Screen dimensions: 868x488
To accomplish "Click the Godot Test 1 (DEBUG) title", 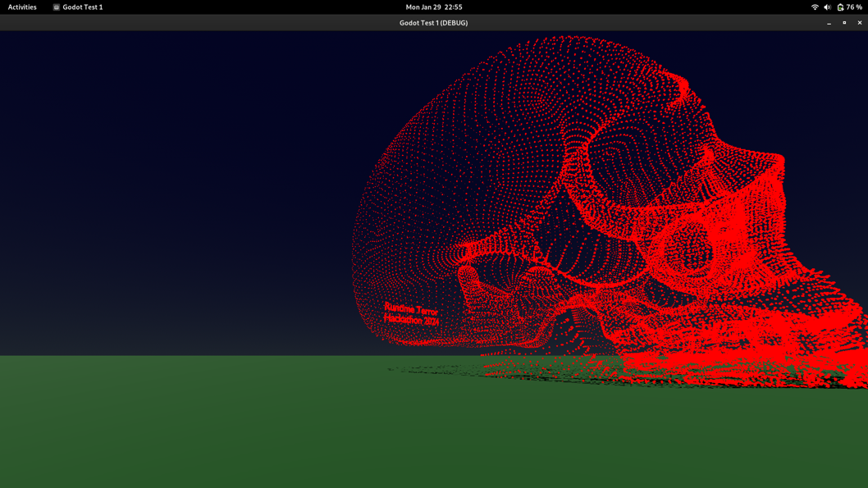I will point(433,23).
